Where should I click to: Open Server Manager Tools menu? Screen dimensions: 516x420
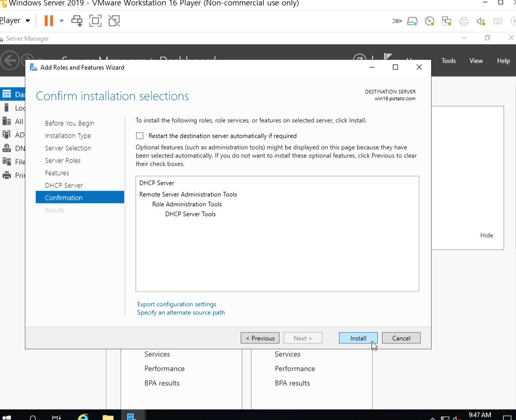(448, 61)
